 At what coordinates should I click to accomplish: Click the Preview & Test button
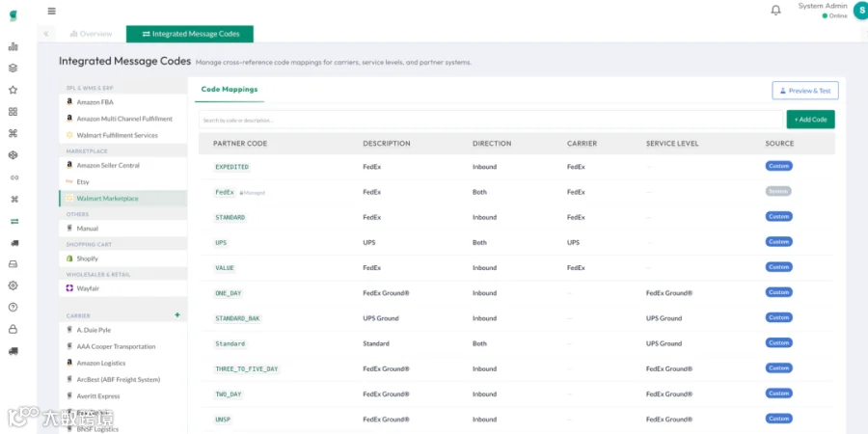[x=805, y=91]
